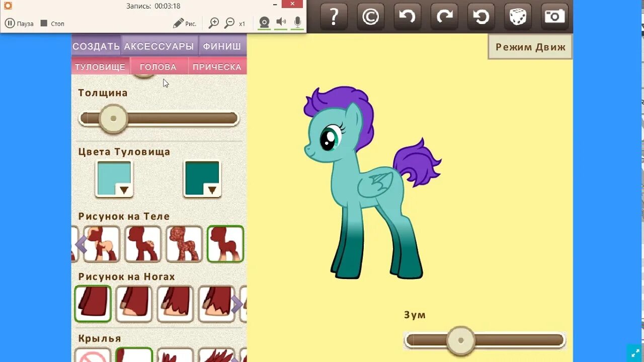The width and height of the screenshot is (644, 362).
Task: Pause the screen recording
Action: point(19,24)
